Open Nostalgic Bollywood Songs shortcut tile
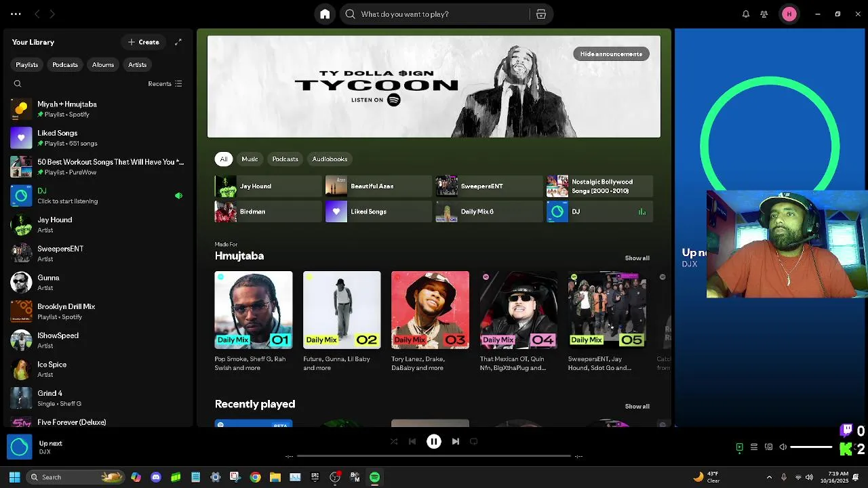The height and width of the screenshot is (488, 868). (x=599, y=186)
